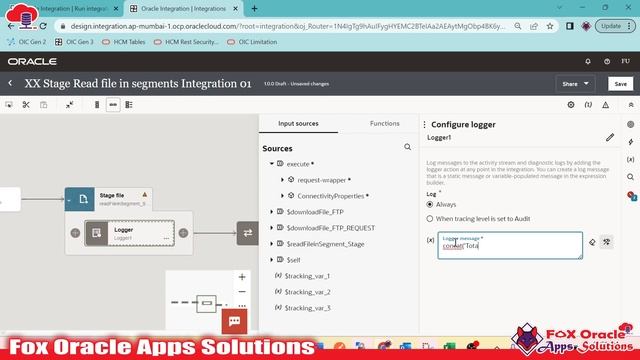The image size is (640, 360).
Task: Open the gear configuration icon in toolbar
Action: click(571, 105)
